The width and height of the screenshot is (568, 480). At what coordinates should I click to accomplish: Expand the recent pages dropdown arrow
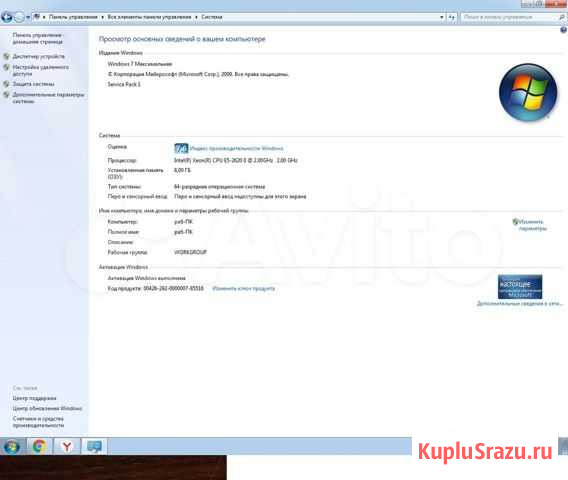(x=28, y=17)
